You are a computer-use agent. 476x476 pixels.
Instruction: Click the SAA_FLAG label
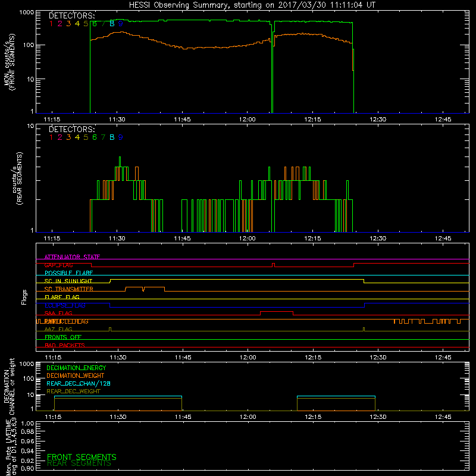(x=58, y=314)
